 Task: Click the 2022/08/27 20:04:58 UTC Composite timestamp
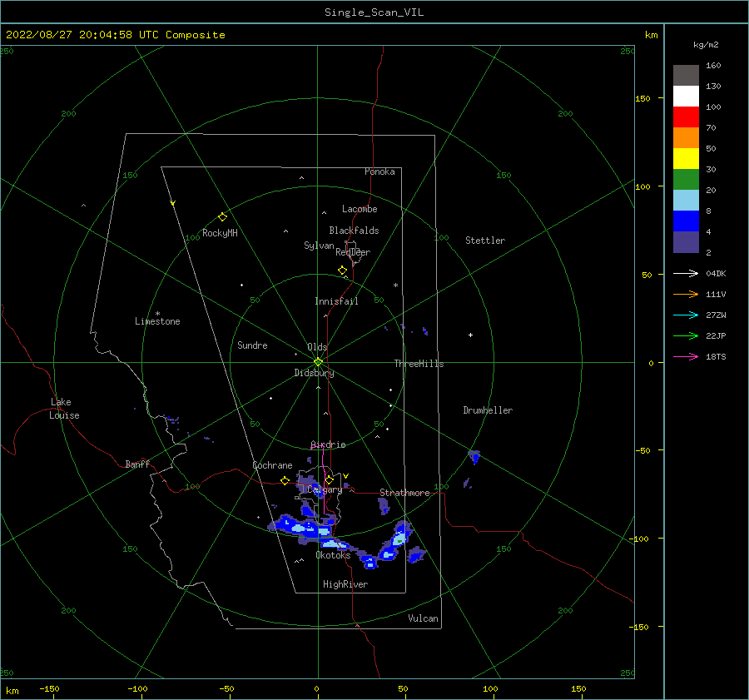point(116,35)
